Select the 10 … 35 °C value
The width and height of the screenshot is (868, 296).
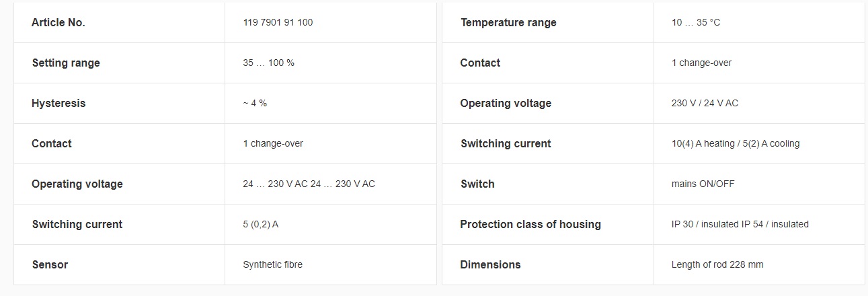pyautogui.click(x=696, y=22)
